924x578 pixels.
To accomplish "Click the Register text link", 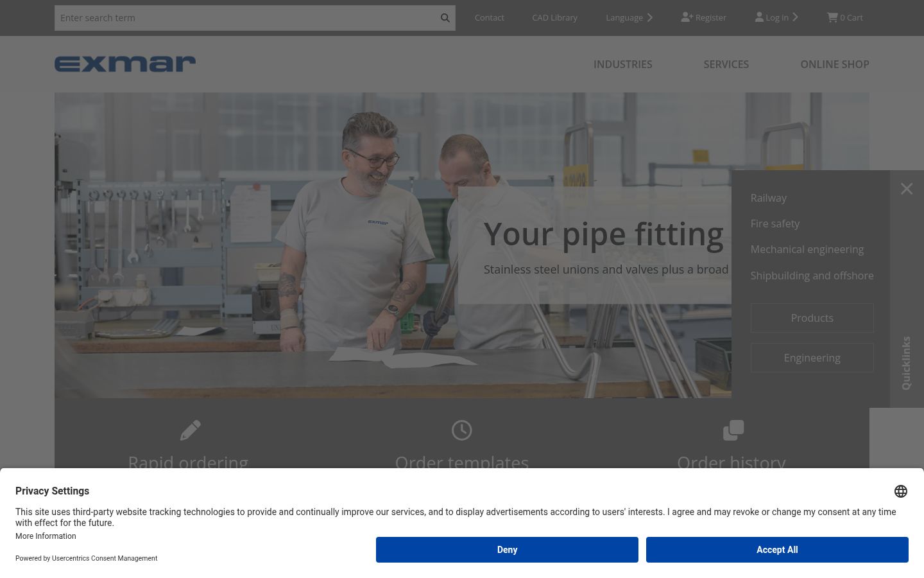I will coord(711,17).
